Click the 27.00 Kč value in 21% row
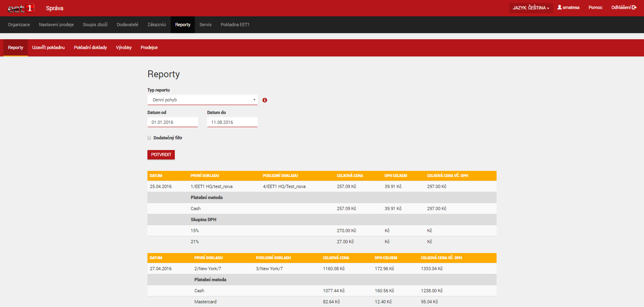Image resolution: width=644 pixels, height=307 pixels. 345,242
